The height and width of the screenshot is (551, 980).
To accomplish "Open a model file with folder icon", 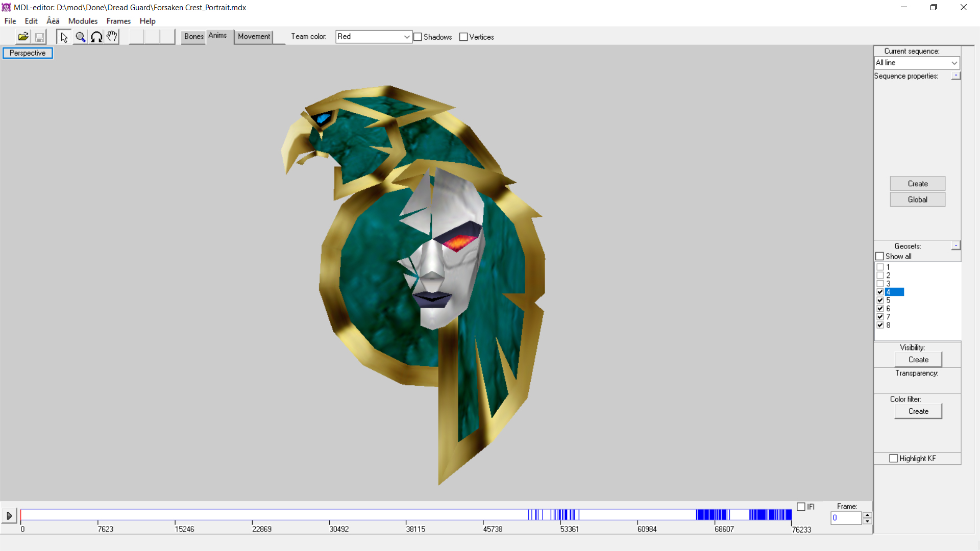I will pos(23,37).
